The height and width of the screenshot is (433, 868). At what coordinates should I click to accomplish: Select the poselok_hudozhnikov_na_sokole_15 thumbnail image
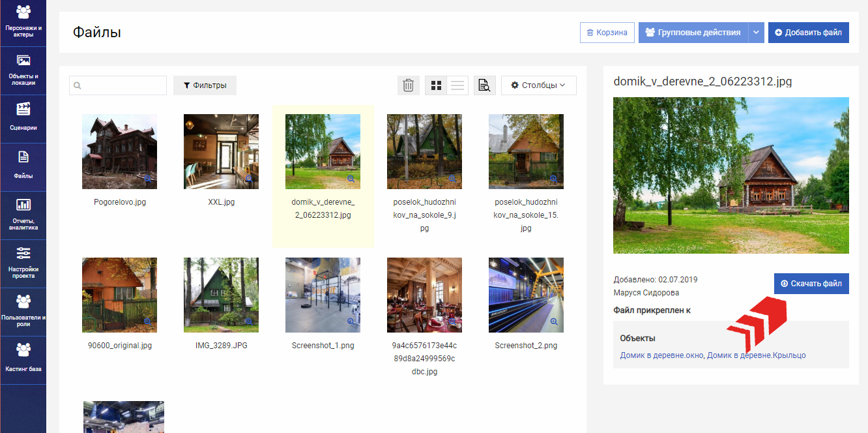526,151
